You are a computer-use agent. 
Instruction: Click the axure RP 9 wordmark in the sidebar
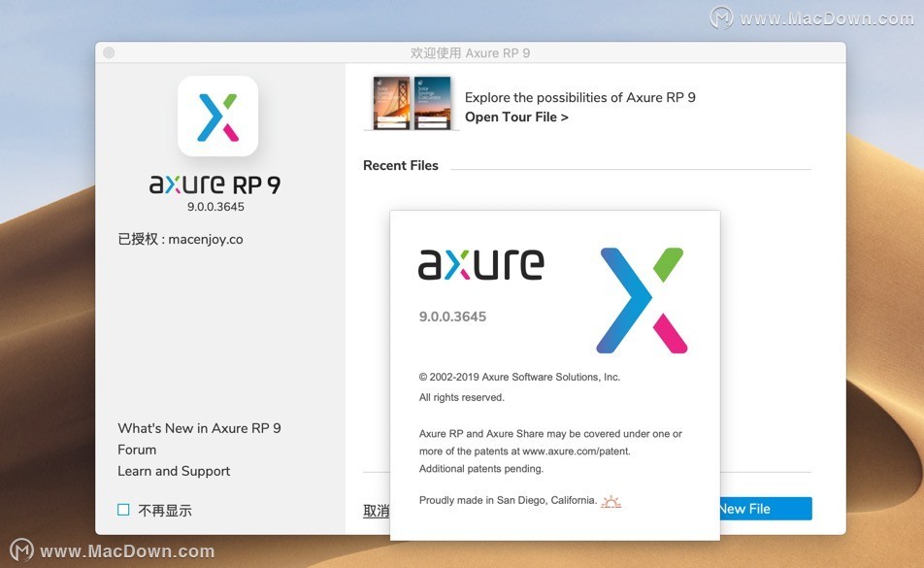(x=215, y=184)
